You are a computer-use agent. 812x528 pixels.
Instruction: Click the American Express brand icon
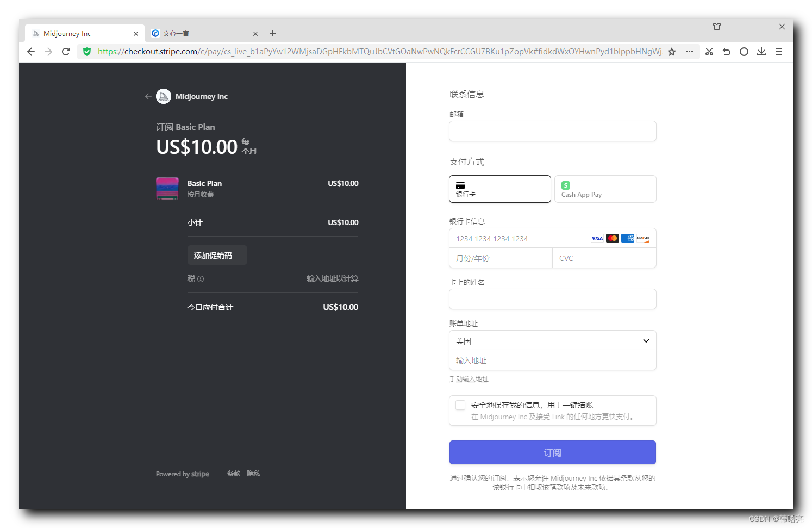tap(628, 238)
